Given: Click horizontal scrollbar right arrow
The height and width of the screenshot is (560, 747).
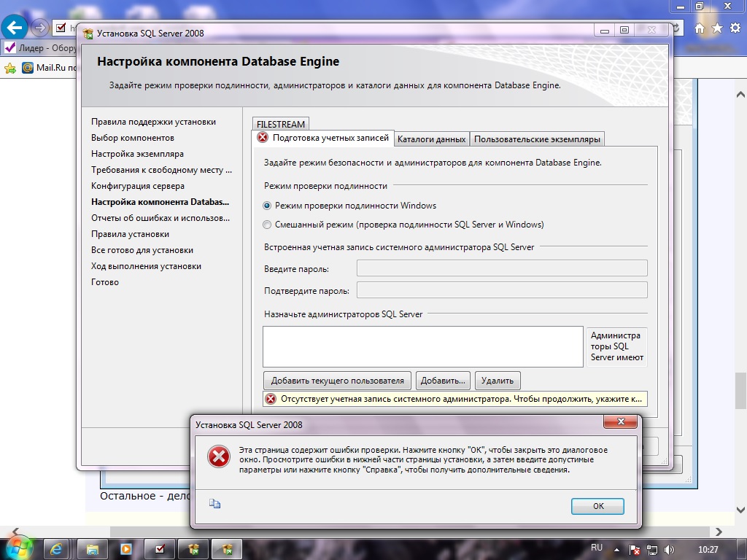Looking at the screenshot, I should 719,532.
